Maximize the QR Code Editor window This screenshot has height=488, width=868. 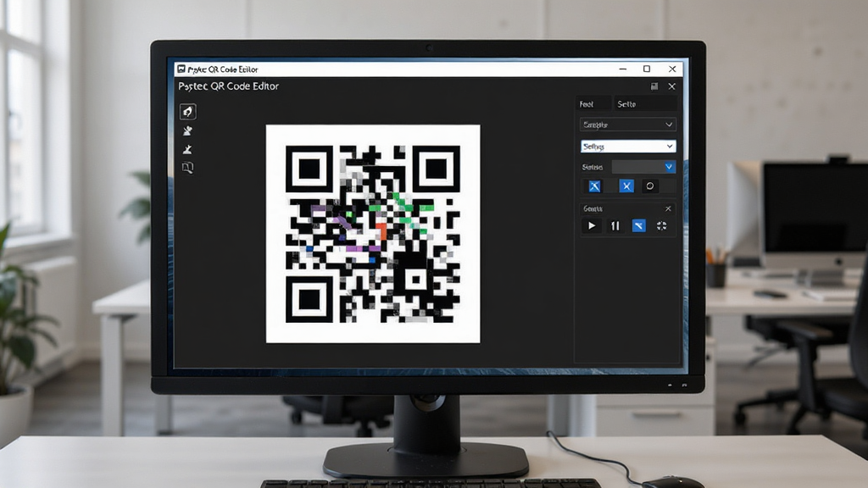[647, 69]
